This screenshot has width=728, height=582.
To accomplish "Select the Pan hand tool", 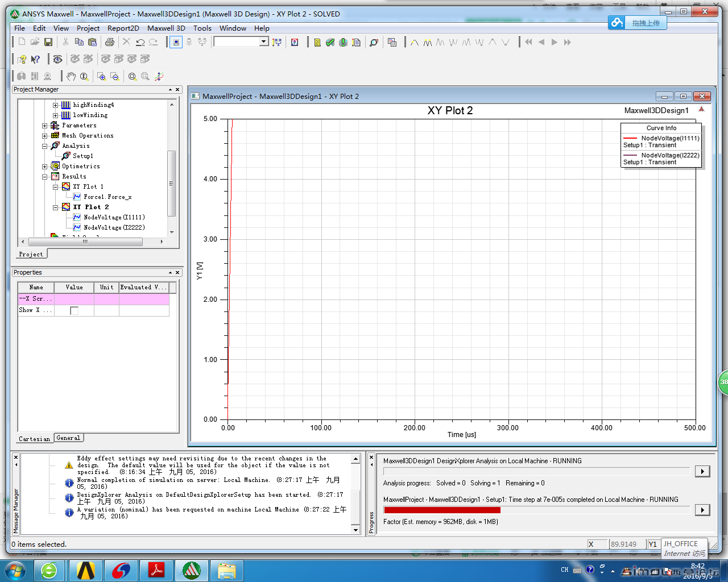I will coord(71,76).
